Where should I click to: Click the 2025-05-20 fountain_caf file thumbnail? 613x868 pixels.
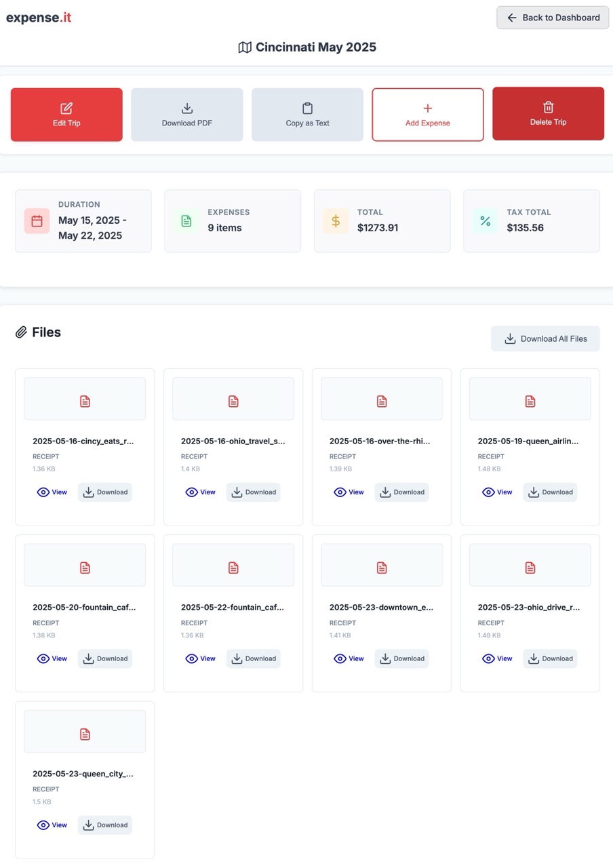pos(85,565)
